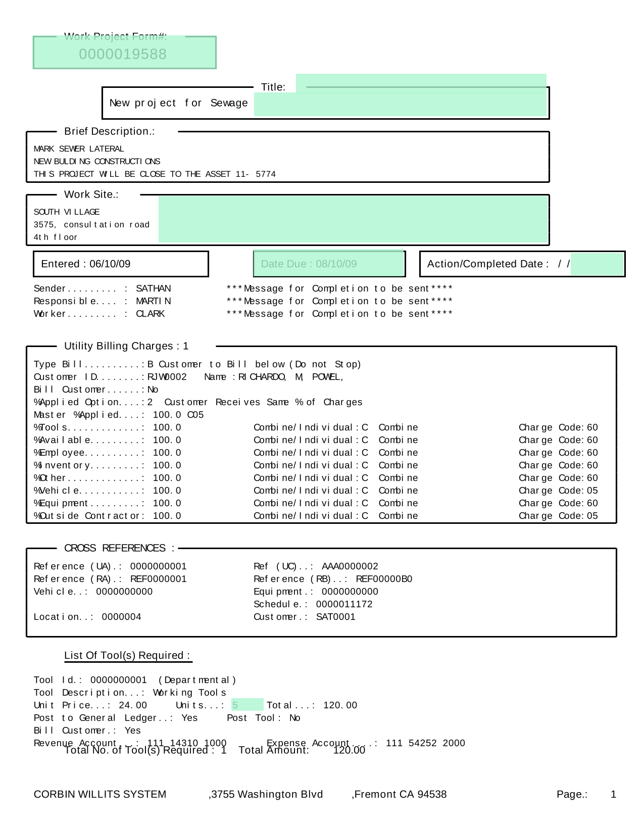Image resolution: width=644 pixels, height=833 pixels.
Task: Click the Customer ID value RJW0002
Action: coord(167,377)
